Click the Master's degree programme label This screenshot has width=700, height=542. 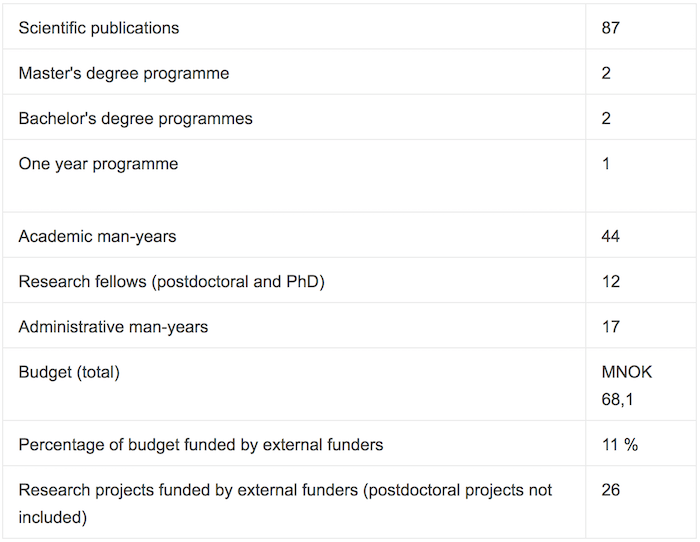[x=124, y=73]
